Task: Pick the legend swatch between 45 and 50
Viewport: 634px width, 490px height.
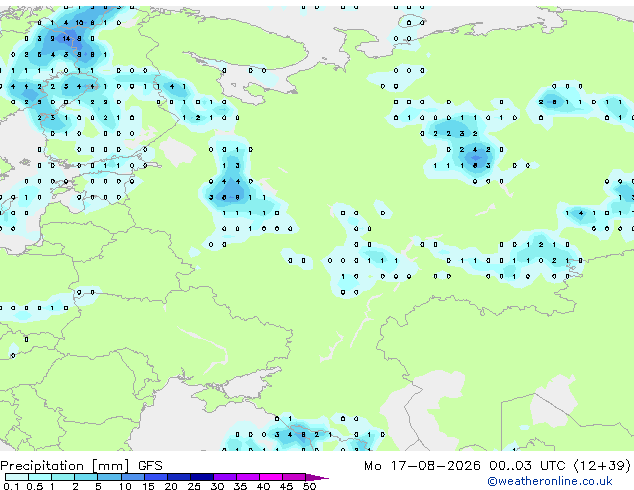Action: tap(294, 477)
